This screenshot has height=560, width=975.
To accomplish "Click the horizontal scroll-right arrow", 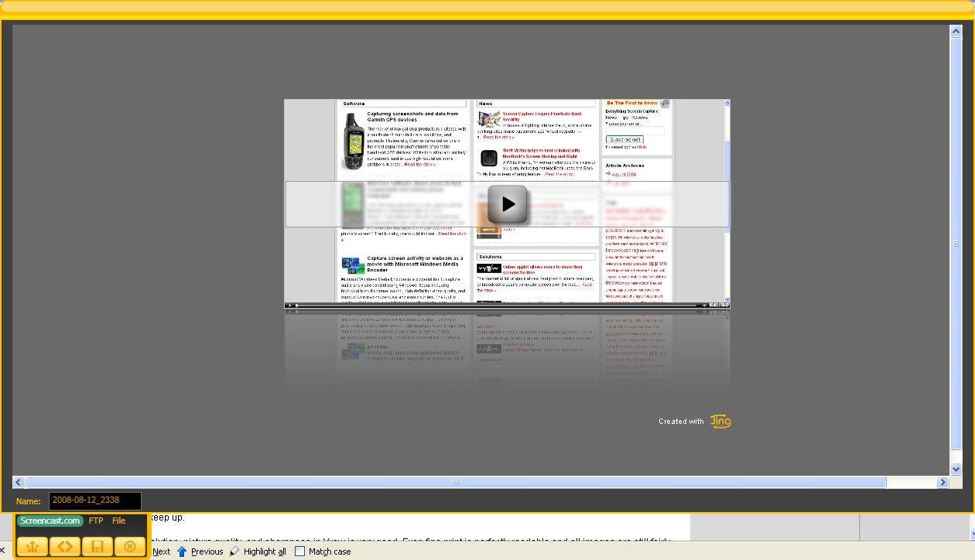I will pyautogui.click(x=942, y=482).
